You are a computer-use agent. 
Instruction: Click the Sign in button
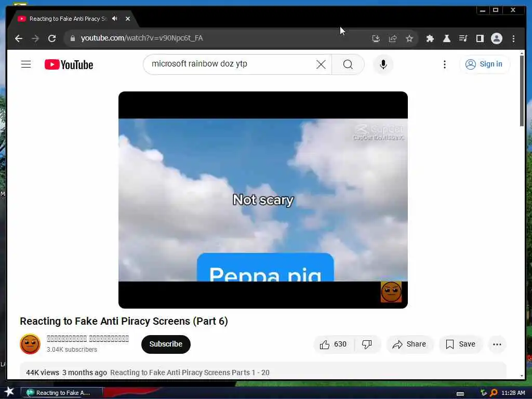click(484, 64)
